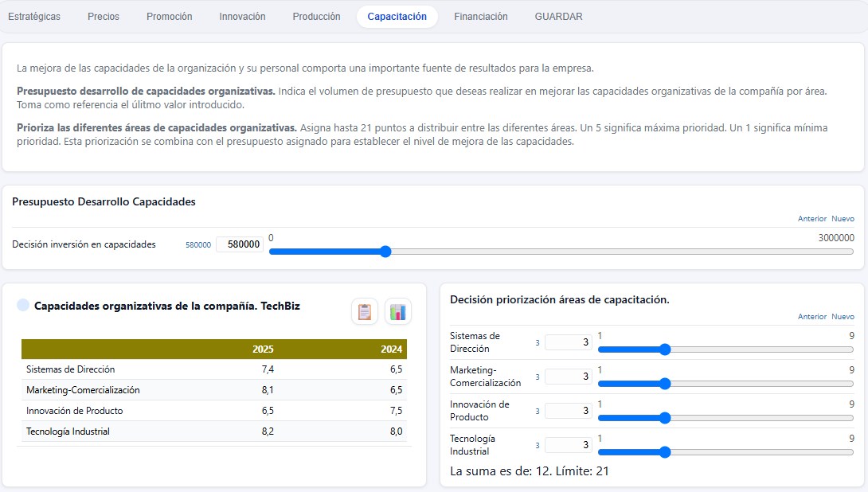Image resolution: width=868 pixels, height=492 pixels.
Task: Click the 8,0 value for Tecnología Industrial
Action: pos(397,431)
